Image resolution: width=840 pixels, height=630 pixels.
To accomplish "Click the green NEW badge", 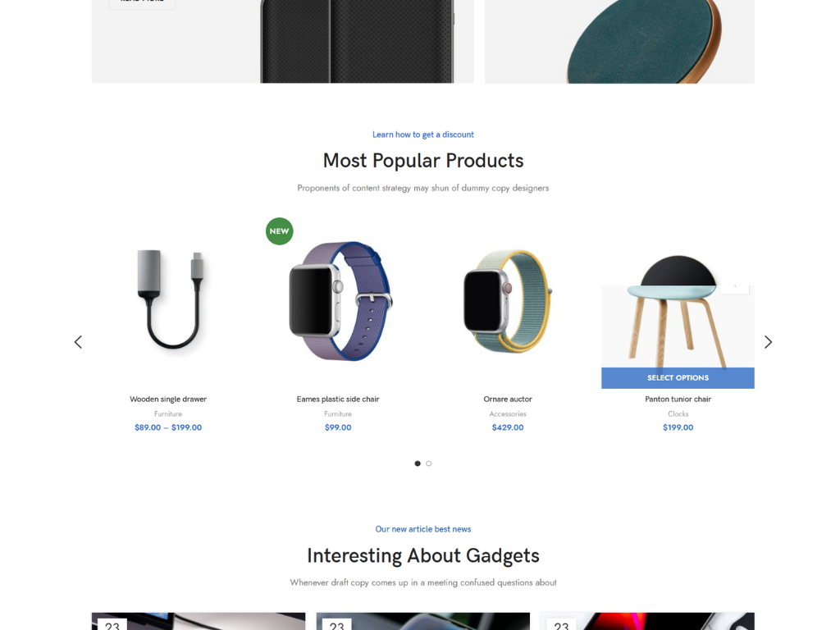I will 279,231.
